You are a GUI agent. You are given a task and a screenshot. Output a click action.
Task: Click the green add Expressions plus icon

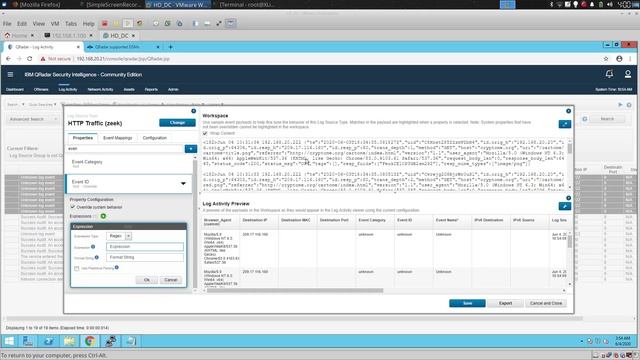103,216
